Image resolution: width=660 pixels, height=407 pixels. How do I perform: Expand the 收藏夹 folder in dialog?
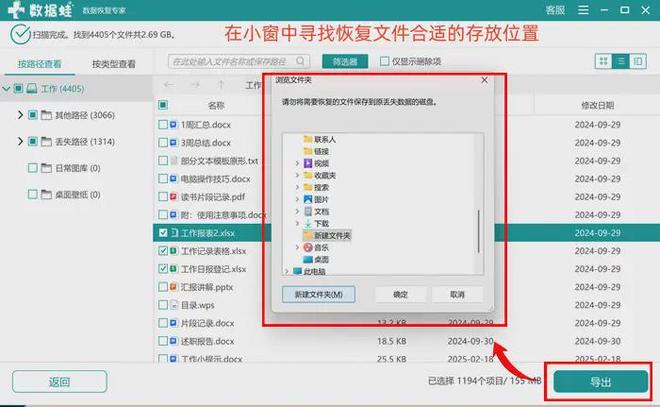tap(297, 175)
